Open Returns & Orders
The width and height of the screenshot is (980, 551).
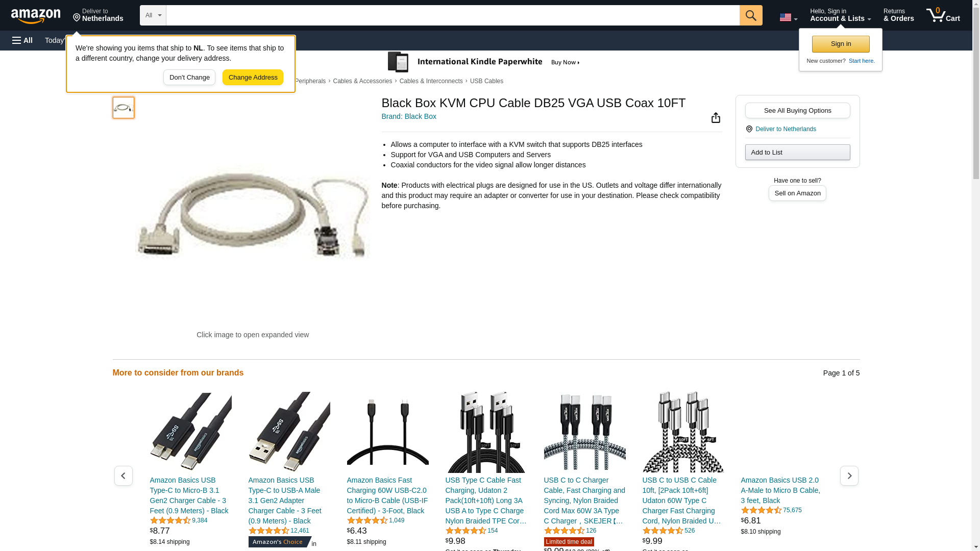898,15
